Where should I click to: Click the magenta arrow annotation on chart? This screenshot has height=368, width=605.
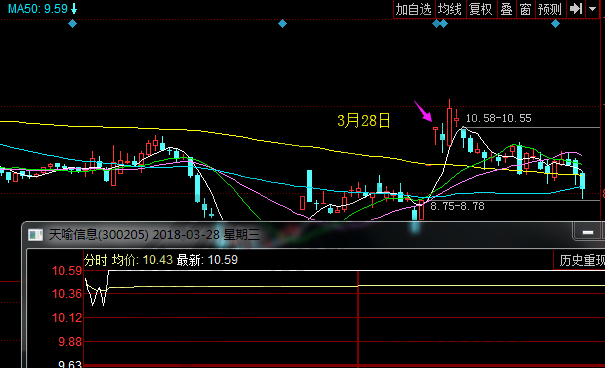point(423,111)
